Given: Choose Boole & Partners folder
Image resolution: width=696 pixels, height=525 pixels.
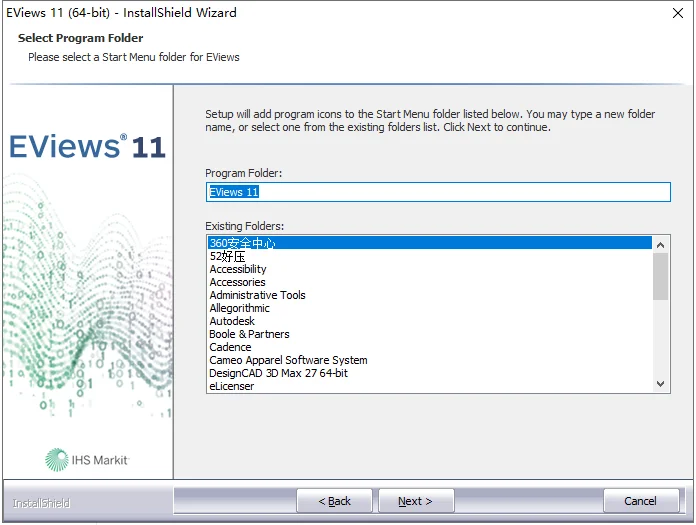Looking at the screenshot, I should pos(249,334).
